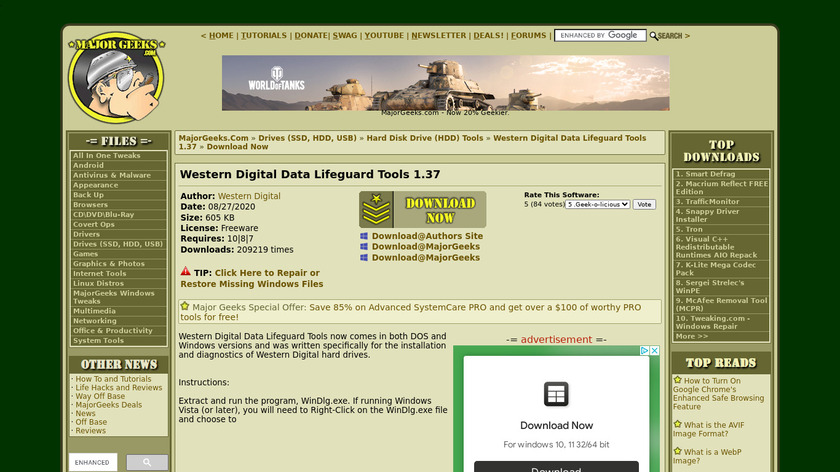
Task: Click the star beside How to Turn On Chrome article
Action: pyautogui.click(x=678, y=380)
